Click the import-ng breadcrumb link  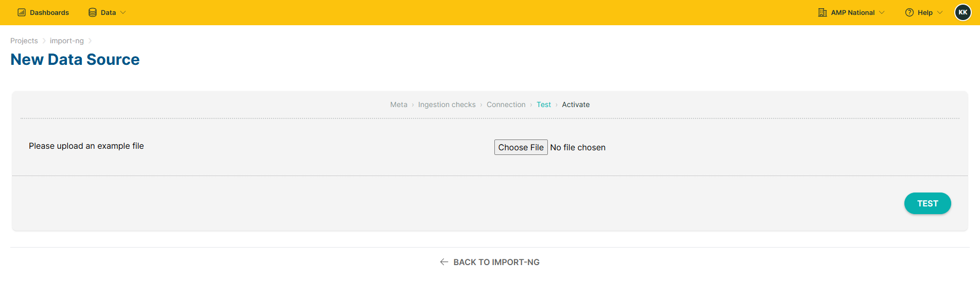coord(67,41)
